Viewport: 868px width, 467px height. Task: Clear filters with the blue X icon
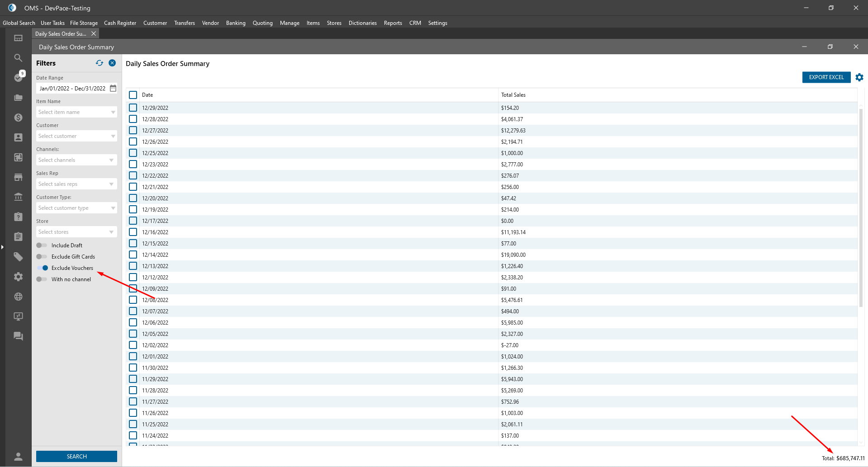click(112, 63)
